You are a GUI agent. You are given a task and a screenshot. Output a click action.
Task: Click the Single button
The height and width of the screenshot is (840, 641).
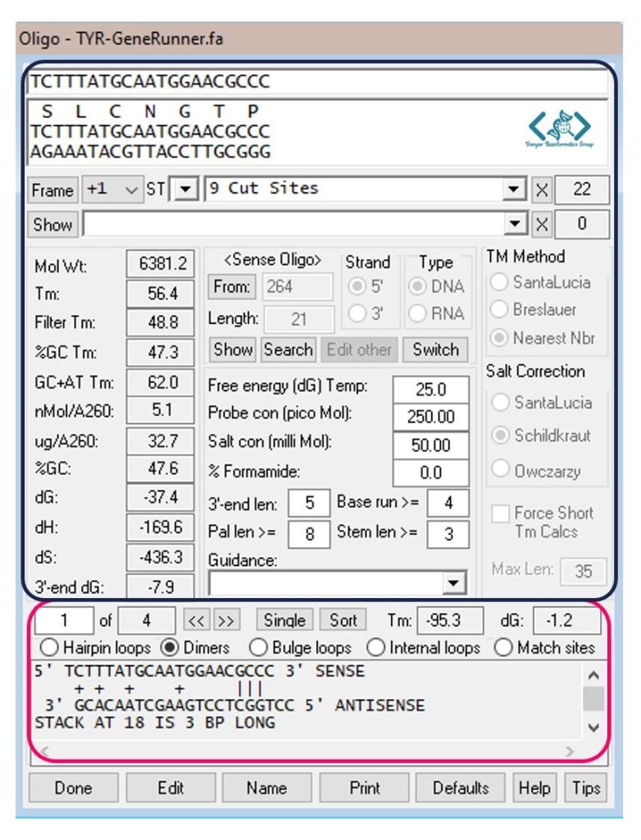click(284, 620)
